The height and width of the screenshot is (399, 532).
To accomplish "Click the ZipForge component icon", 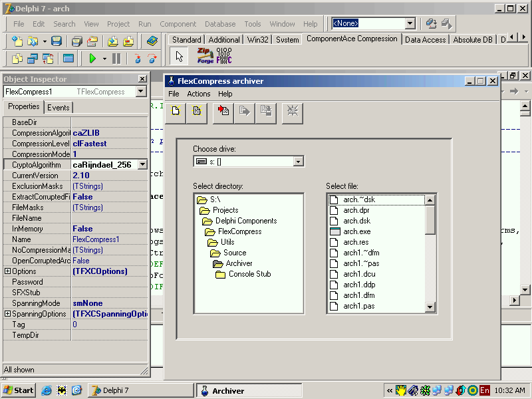I will pos(205,56).
